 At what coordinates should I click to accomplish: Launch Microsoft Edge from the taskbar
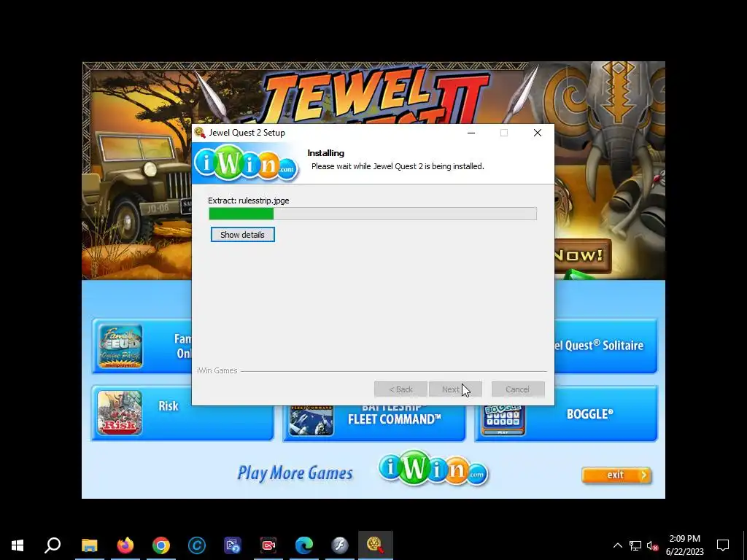tap(304, 545)
